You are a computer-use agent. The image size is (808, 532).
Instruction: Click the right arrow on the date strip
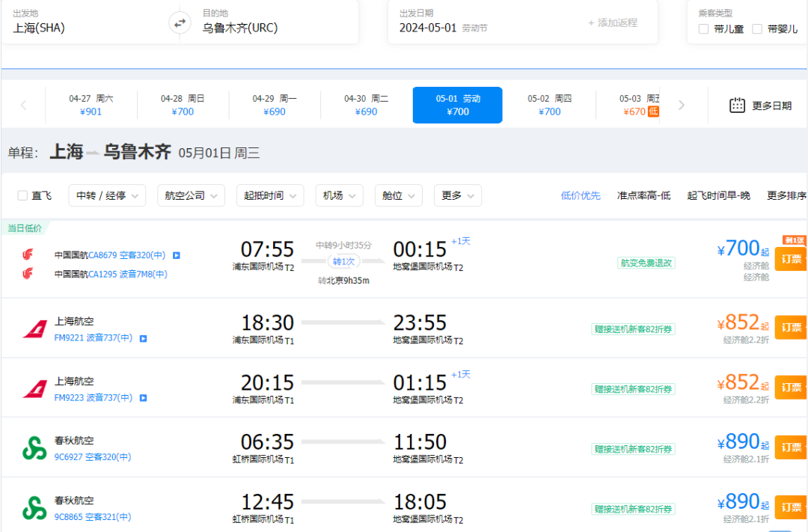[x=681, y=105]
